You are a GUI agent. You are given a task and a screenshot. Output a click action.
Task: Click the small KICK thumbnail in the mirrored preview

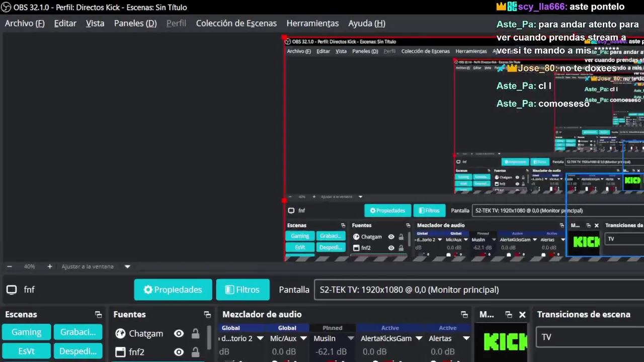(x=586, y=242)
